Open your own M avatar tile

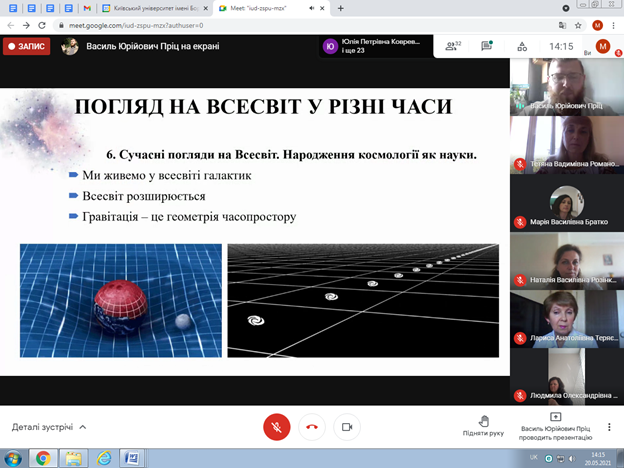coord(603,47)
